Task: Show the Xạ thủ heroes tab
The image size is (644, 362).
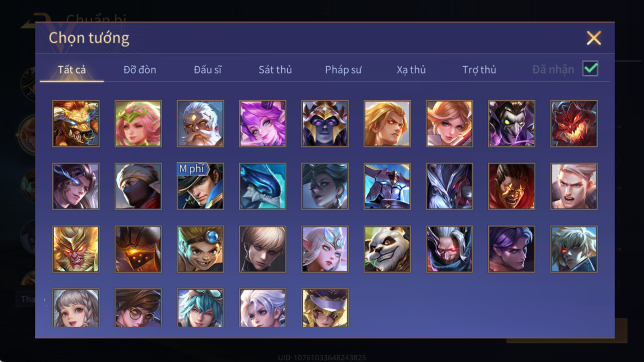Action: (411, 70)
